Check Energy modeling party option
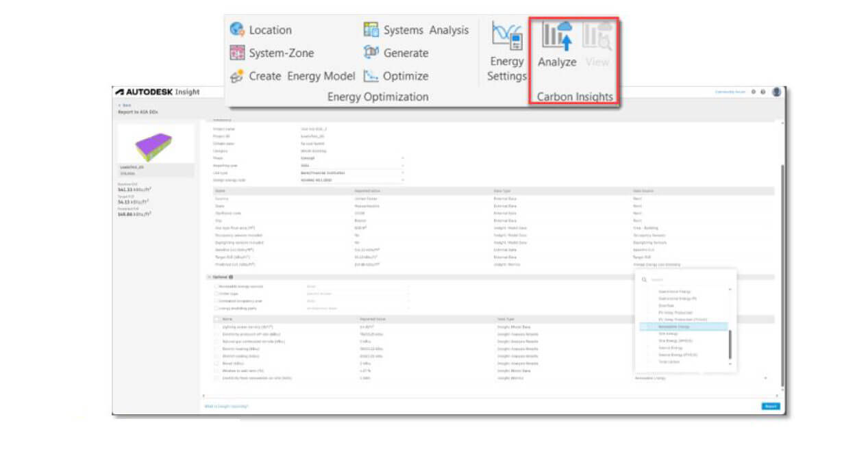The width and height of the screenshot is (868, 469). (x=216, y=308)
